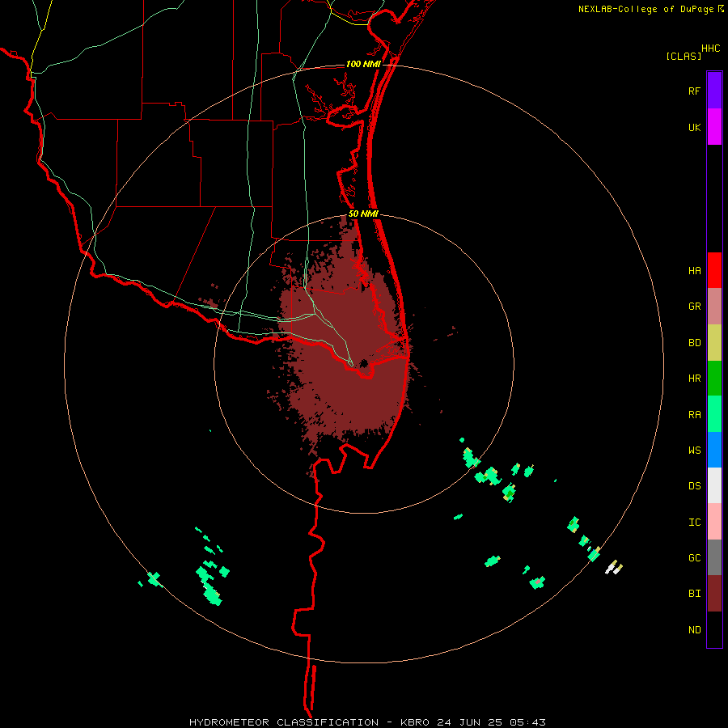Click the ND black legend swatch
The height and width of the screenshot is (728, 728).
tap(714, 629)
